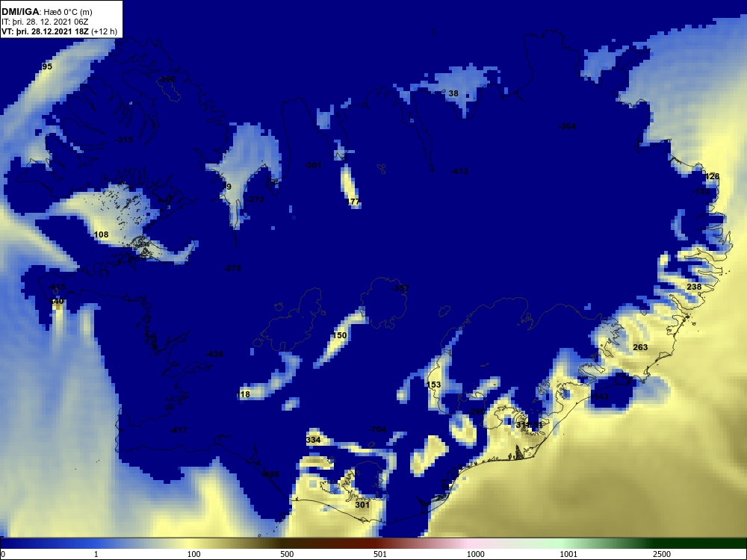Click the color scale tick label 1
Screen dimensions: 747x560
click(96, 554)
